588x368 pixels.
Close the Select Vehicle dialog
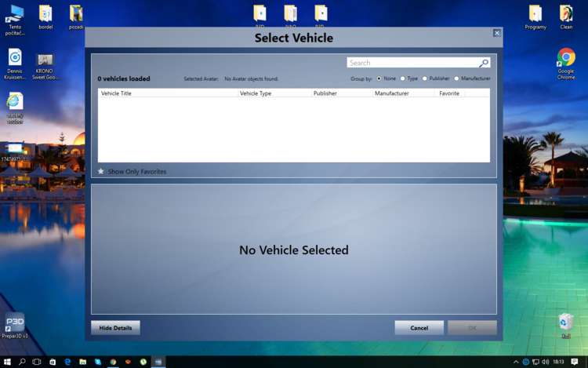pos(497,33)
